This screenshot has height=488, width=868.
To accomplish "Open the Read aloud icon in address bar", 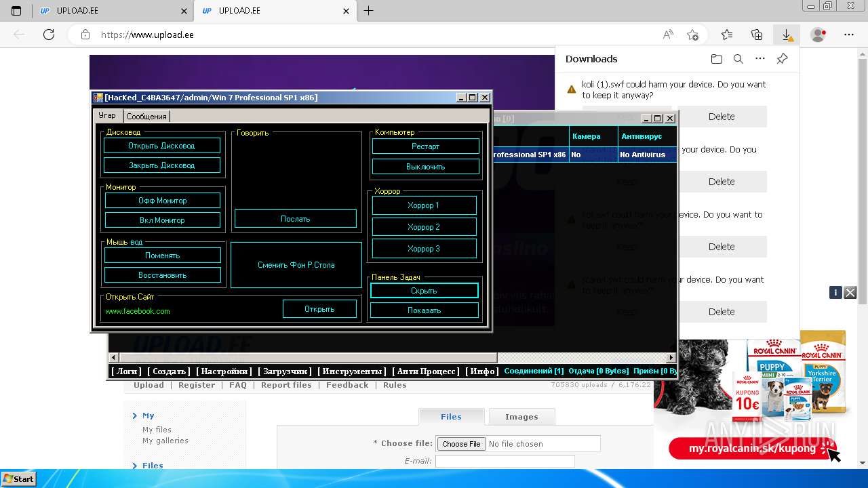I will coord(668,35).
